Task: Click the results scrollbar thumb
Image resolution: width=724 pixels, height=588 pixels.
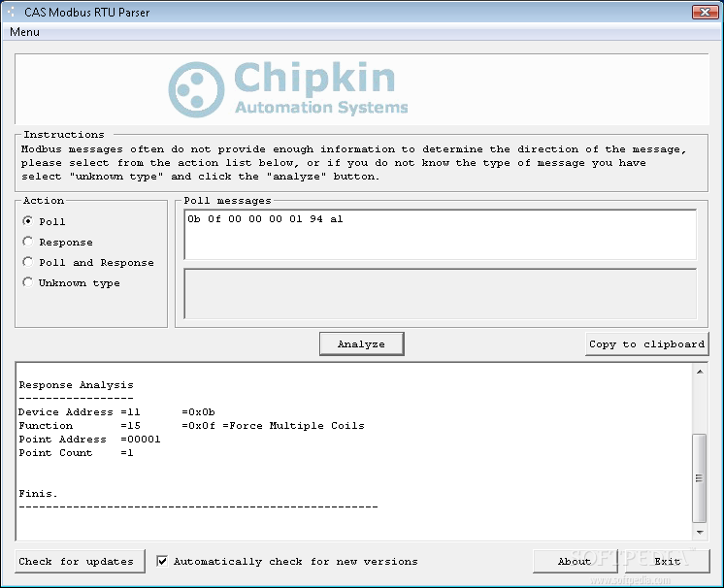Action: pyautogui.click(x=700, y=477)
